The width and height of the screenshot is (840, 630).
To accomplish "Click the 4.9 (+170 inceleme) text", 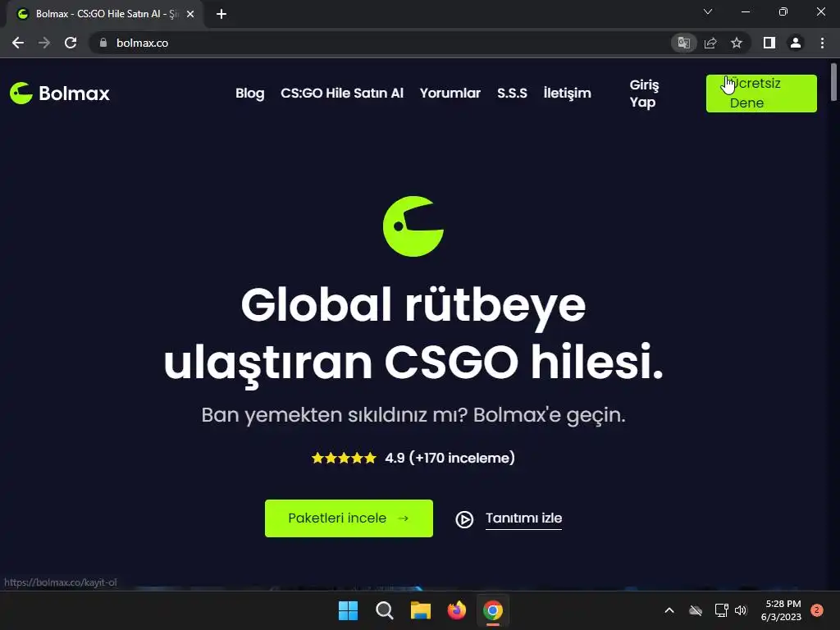I will pos(450,458).
